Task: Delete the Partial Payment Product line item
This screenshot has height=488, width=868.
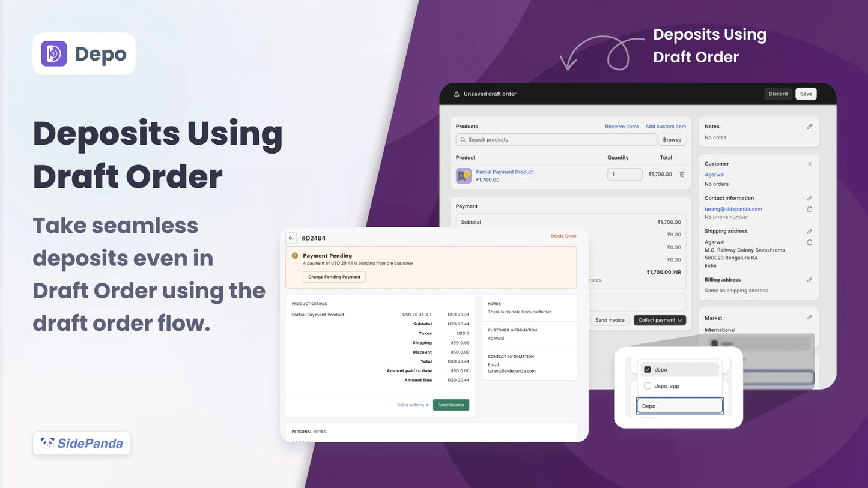Action: point(682,174)
